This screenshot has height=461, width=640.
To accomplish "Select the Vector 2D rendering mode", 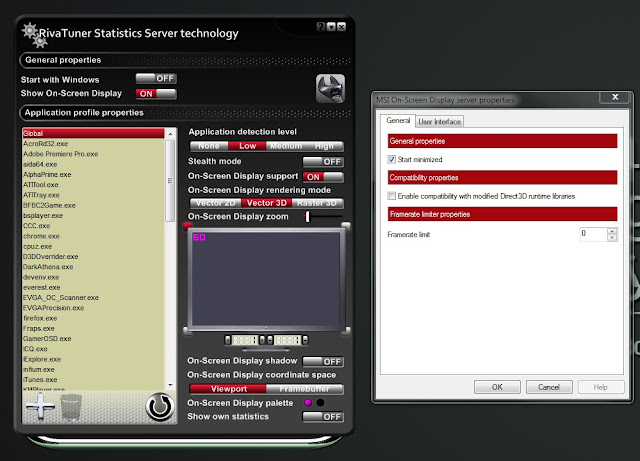I will (x=216, y=203).
